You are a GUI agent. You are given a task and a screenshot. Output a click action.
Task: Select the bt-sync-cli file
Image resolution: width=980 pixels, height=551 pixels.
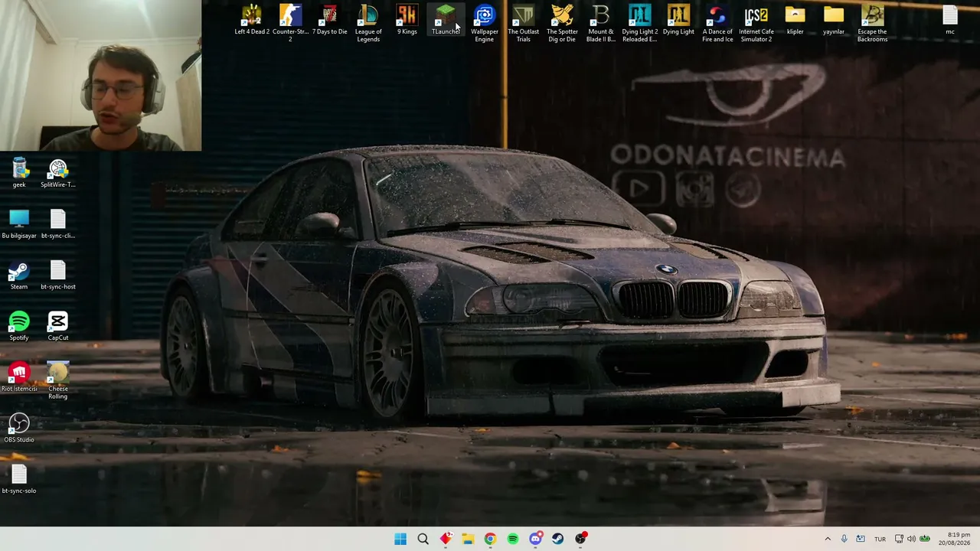coord(58,225)
